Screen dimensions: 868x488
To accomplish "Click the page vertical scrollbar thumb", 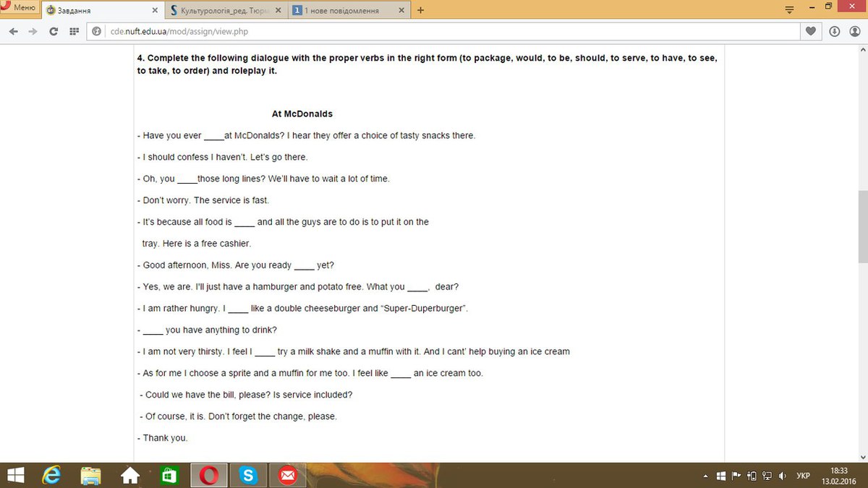I will [862, 228].
